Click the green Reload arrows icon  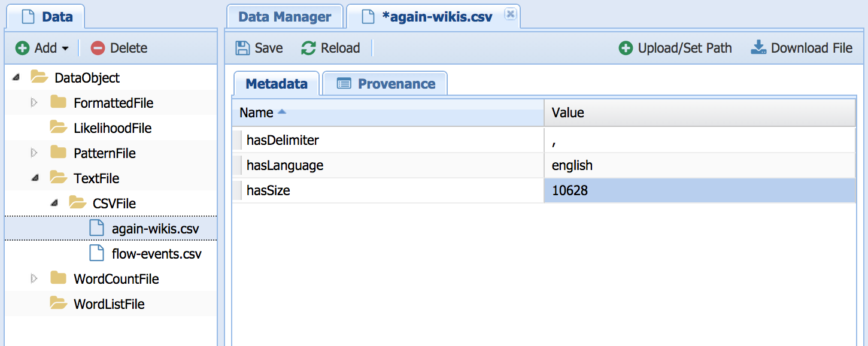tap(308, 48)
